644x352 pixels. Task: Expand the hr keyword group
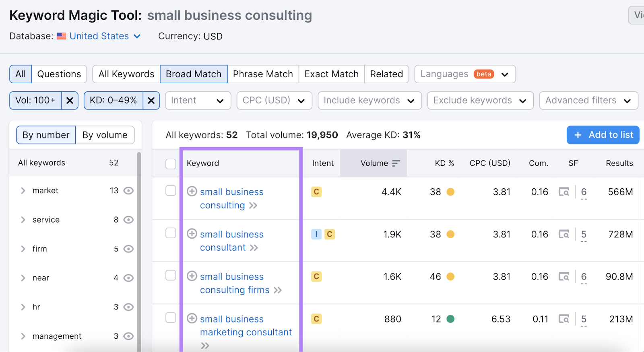[x=23, y=307]
